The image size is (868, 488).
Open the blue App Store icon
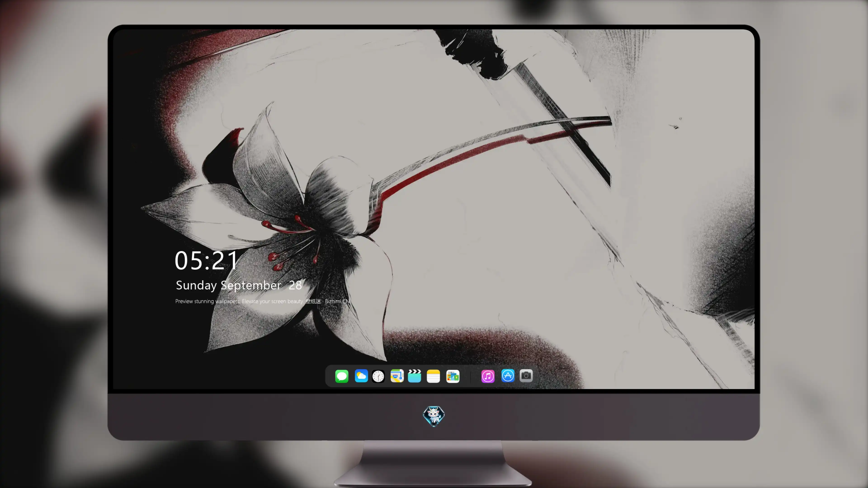pos(508,375)
